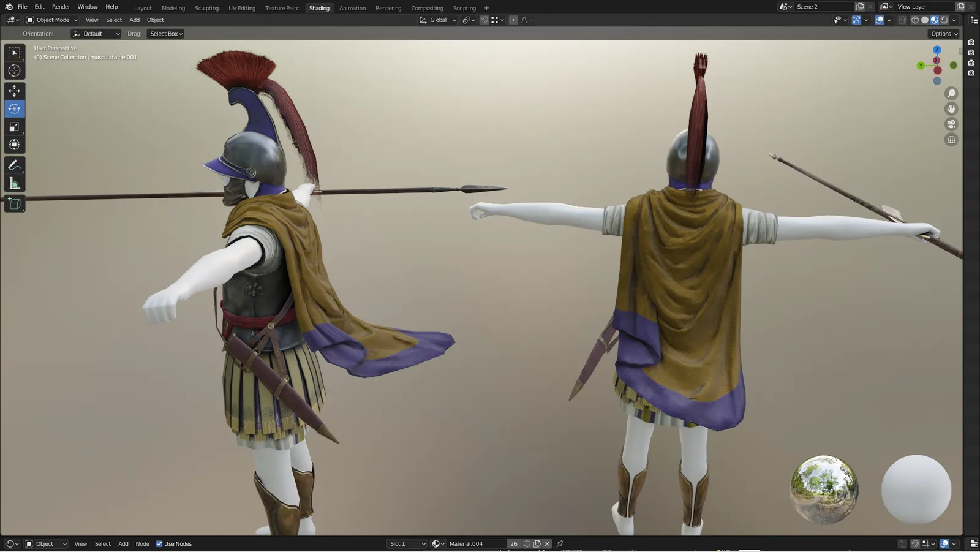Click the topmost camera icon in the right strip
The height and width of the screenshot is (552, 980).
[971, 42]
